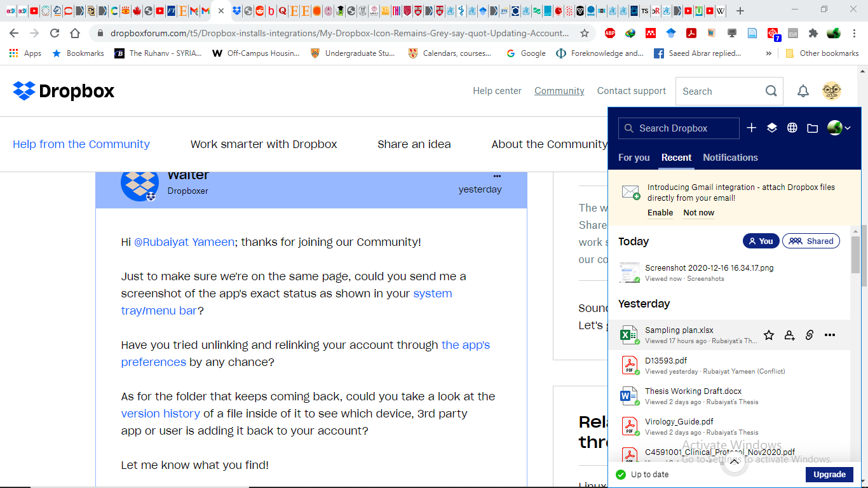Open a new browser tab

(740, 11)
